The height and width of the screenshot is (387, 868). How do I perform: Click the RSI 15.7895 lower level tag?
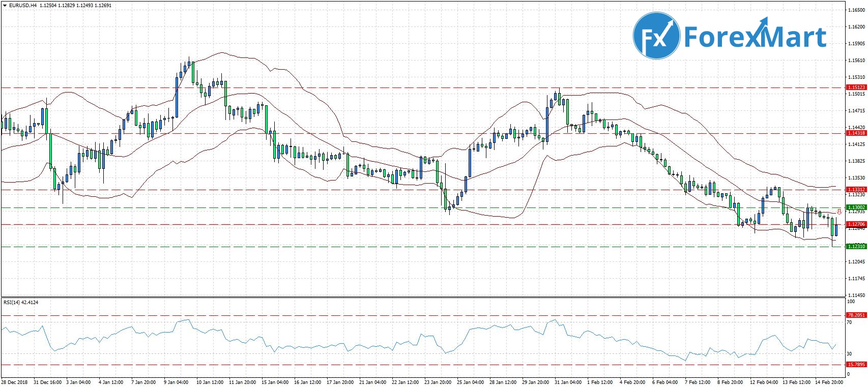(856, 365)
